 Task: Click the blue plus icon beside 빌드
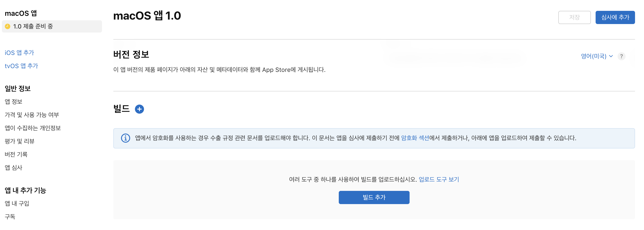coord(139,109)
